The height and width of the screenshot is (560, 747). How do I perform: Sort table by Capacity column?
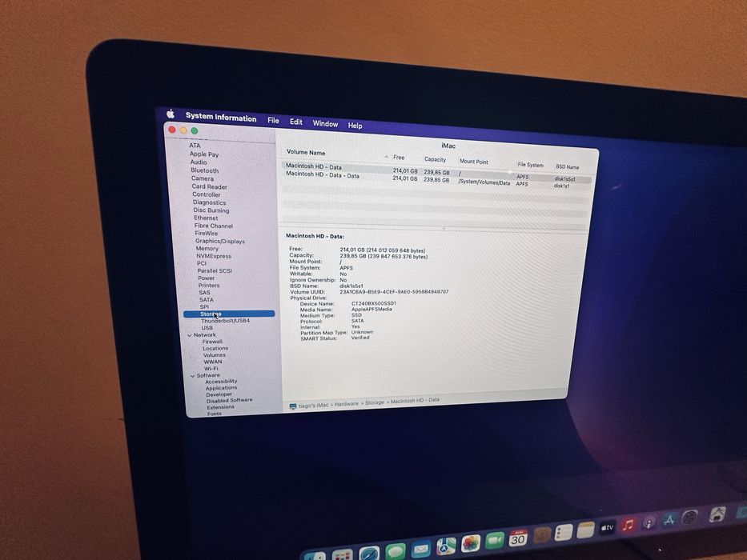(435, 159)
